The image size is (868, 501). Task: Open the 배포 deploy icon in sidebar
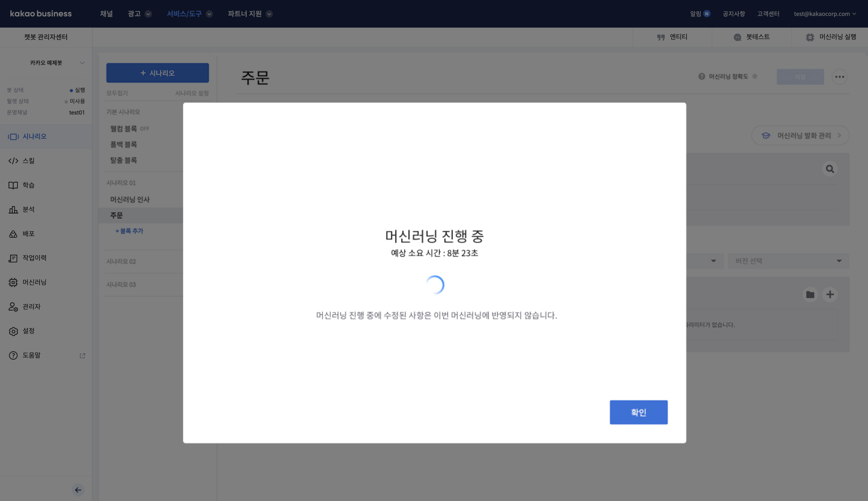click(13, 234)
